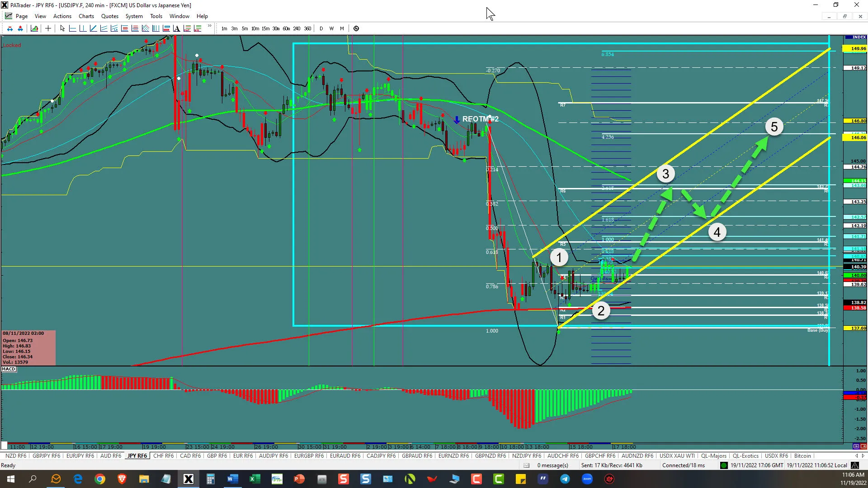Select the parallel channel tool
The width and height of the screenshot is (868, 488).
(x=104, y=28)
